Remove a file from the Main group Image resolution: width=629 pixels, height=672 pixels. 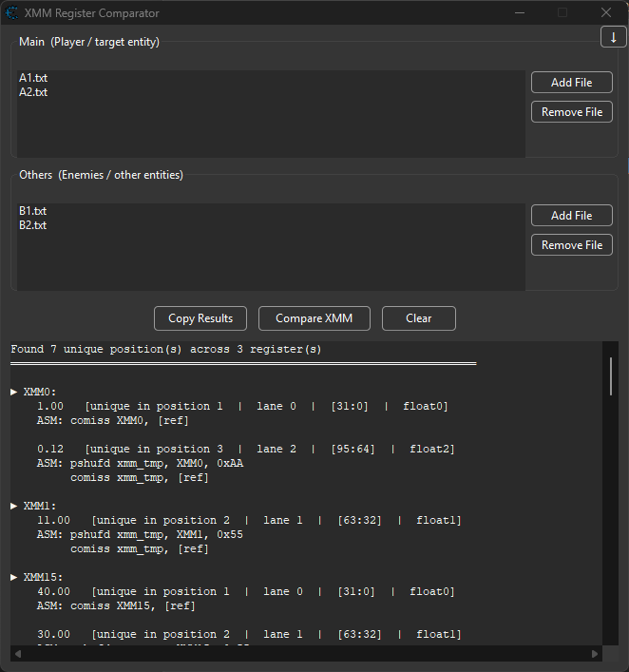pos(572,112)
